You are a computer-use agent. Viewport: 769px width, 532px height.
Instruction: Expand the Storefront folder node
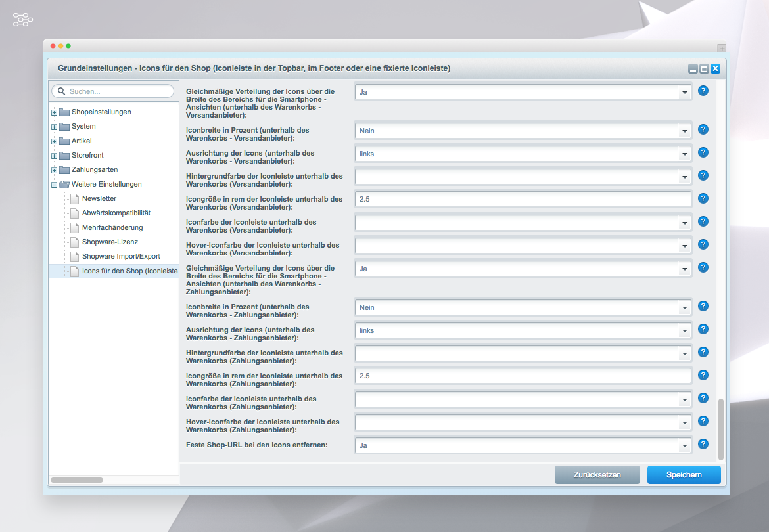point(54,156)
